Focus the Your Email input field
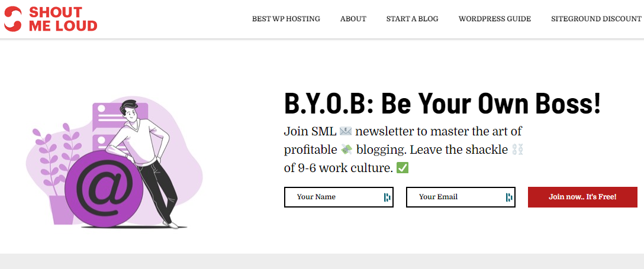The height and width of the screenshot is (269, 644). pos(461,197)
